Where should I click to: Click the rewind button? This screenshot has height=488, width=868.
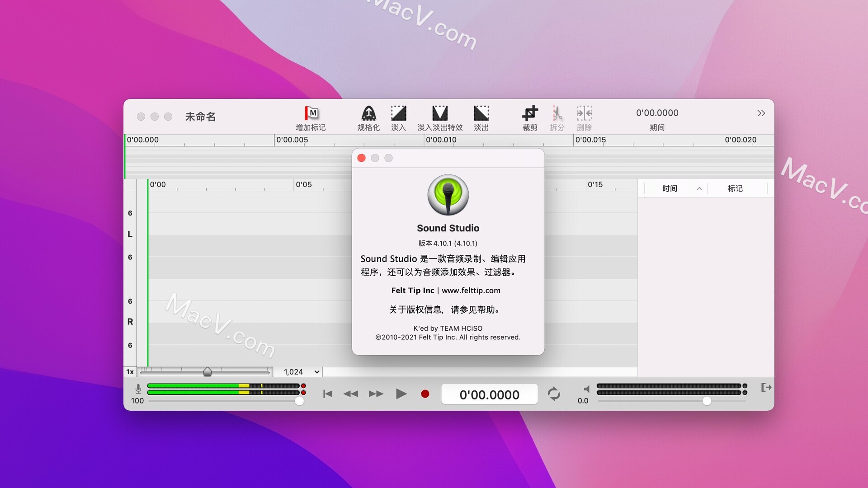[x=351, y=394]
